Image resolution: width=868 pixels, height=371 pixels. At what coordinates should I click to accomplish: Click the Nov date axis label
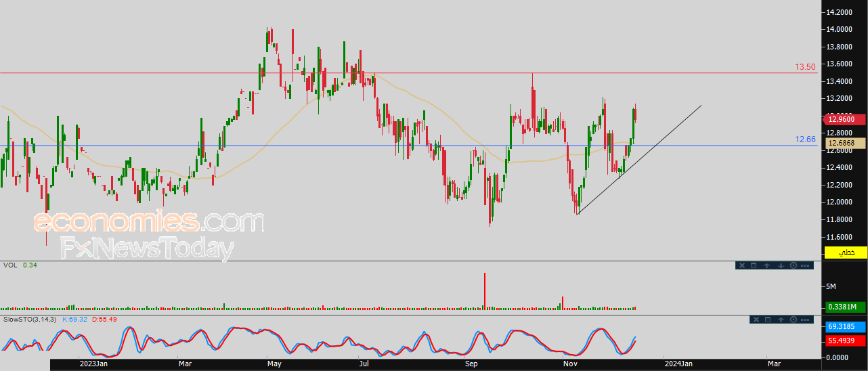[x=571, y=364]
